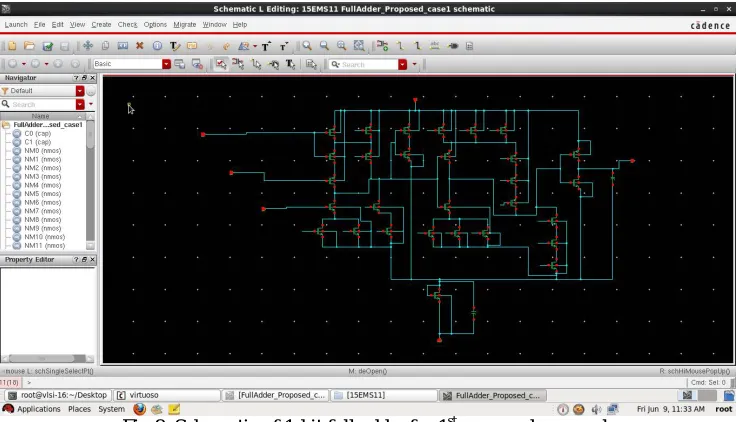Open the Check menu
Viewport: 738px width, 422px height.
coord(128,24)
